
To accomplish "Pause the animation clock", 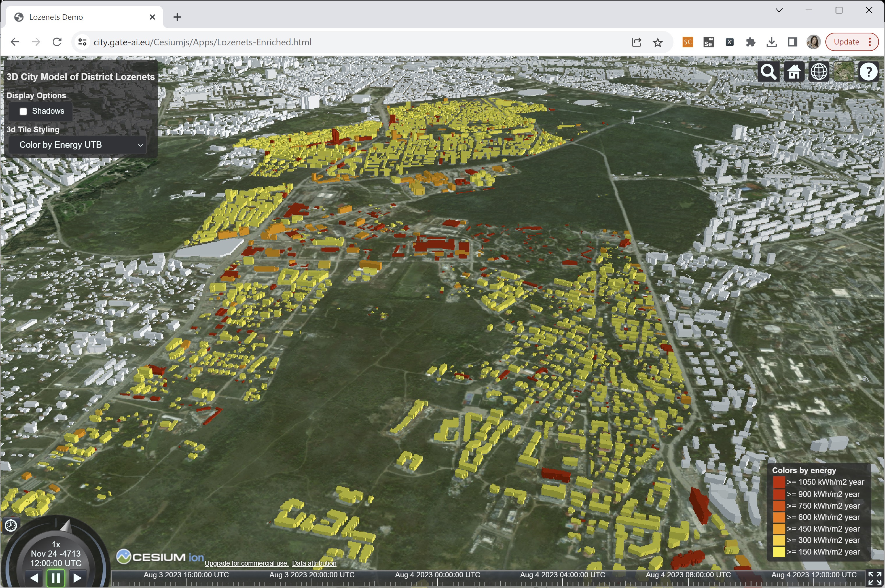I will pyautogui.click(x=56, y=578).
